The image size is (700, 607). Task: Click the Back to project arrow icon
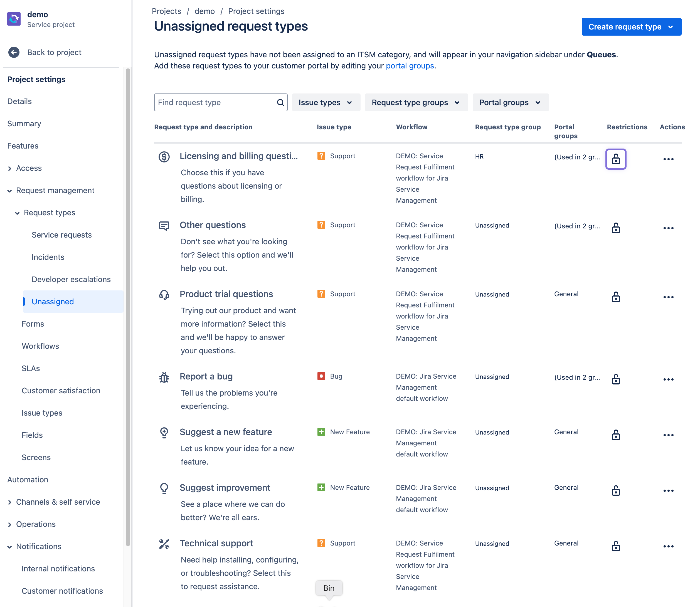pyautogui.click(x=14, y=52)
